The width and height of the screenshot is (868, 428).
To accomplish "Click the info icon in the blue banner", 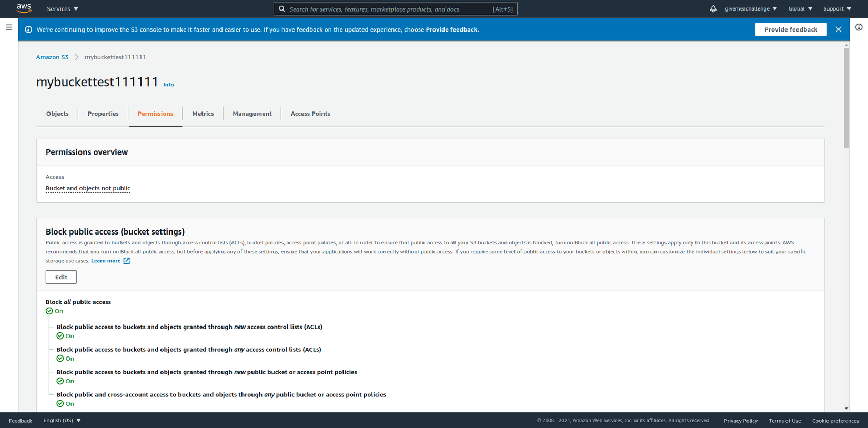I will [x=28, y=29].
